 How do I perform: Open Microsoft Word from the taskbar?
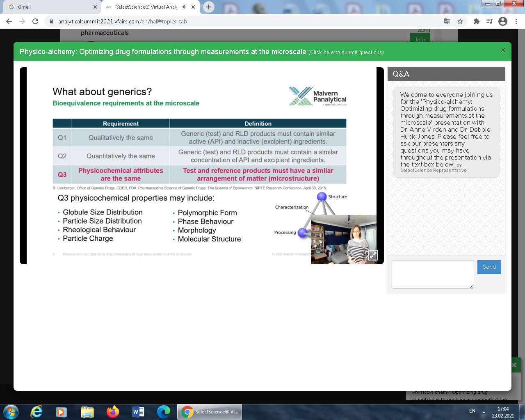pos(138,412)
